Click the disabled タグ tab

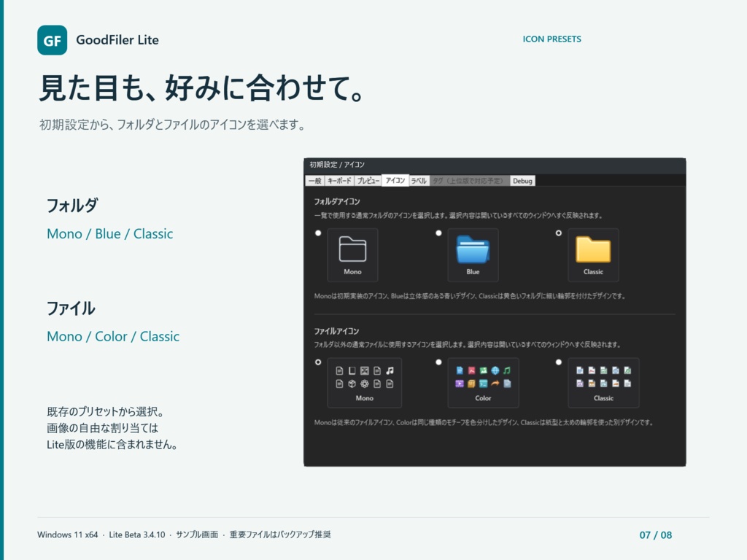point(469,181)
